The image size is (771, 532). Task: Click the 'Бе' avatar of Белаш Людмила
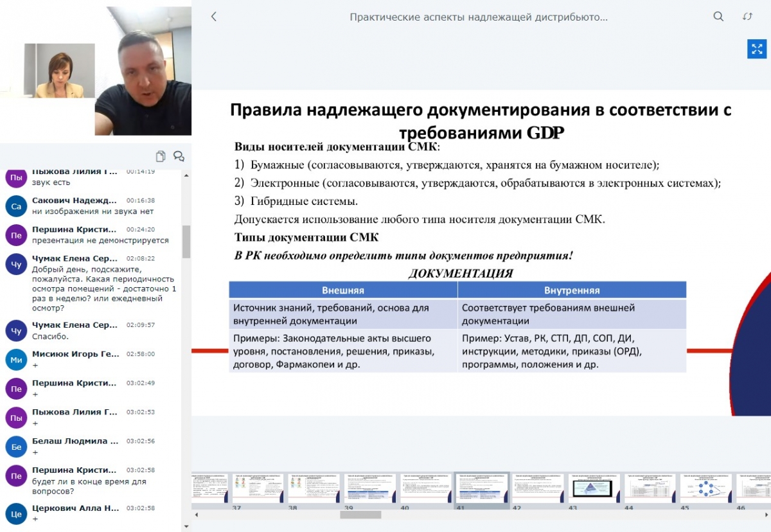(16, 447)
